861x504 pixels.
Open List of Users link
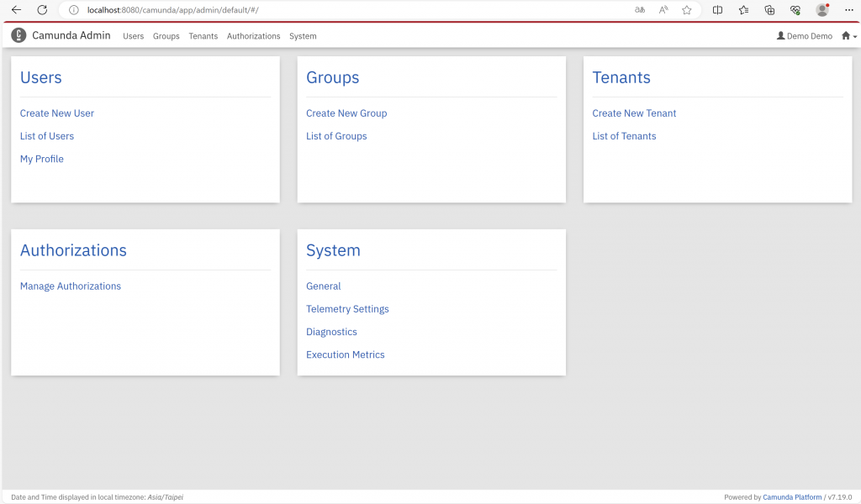point(47,136)
